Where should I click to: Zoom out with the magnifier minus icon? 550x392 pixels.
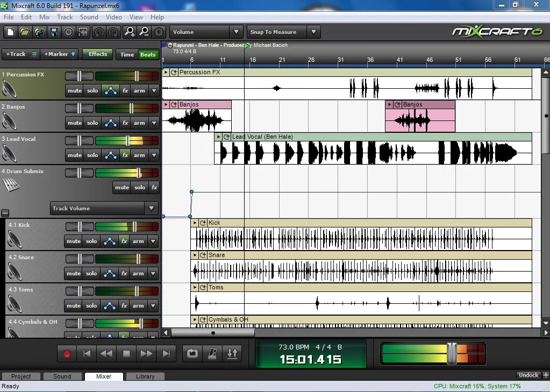[144, 32]
